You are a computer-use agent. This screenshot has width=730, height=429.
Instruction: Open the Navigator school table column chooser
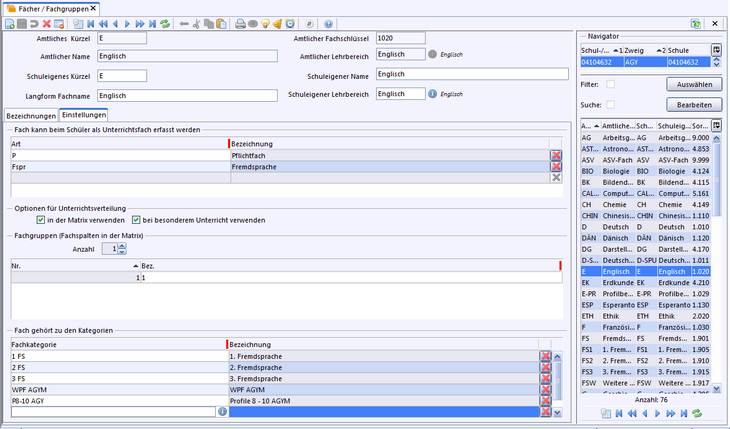pos(716,49)
